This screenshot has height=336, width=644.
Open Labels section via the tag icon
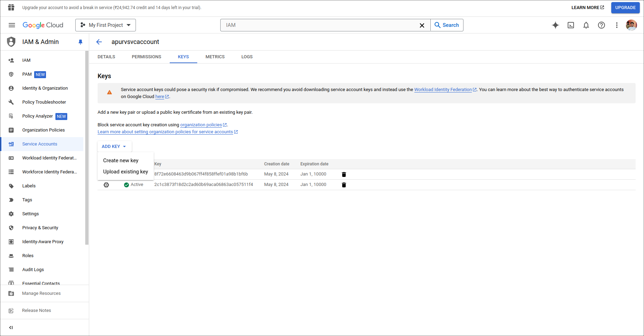(11, 186)
